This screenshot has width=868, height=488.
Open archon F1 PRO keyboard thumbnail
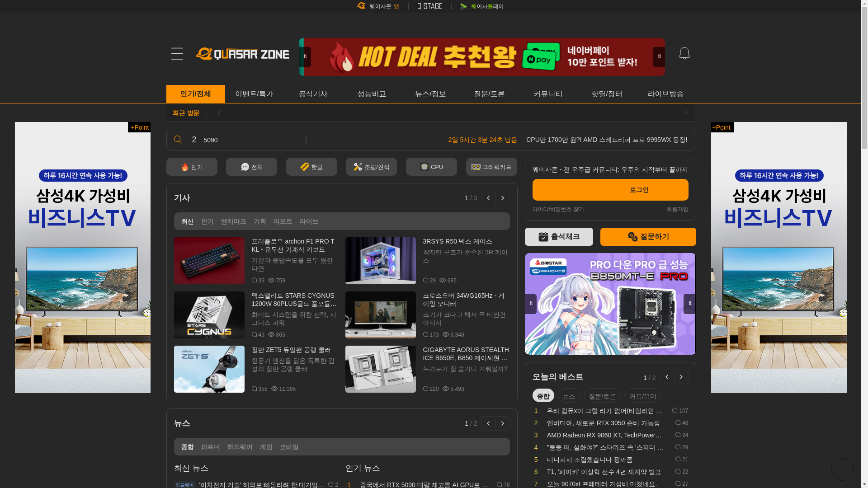tap(209, 261)
